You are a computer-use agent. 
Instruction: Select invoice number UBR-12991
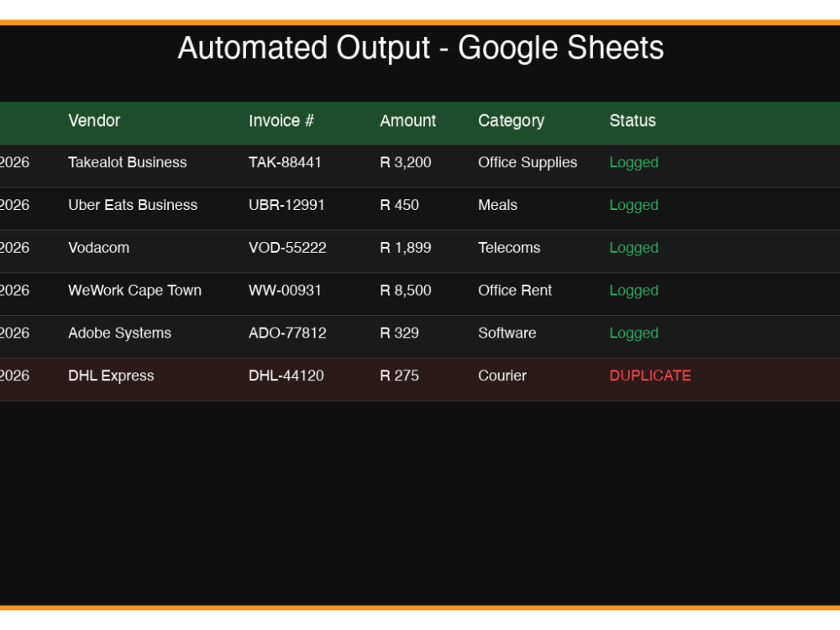point(286,205)
